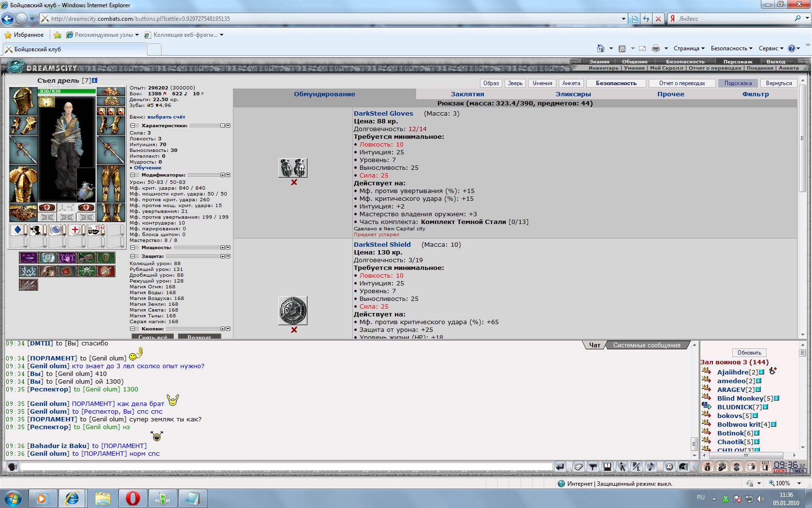Click the money bag info icon

707,467
